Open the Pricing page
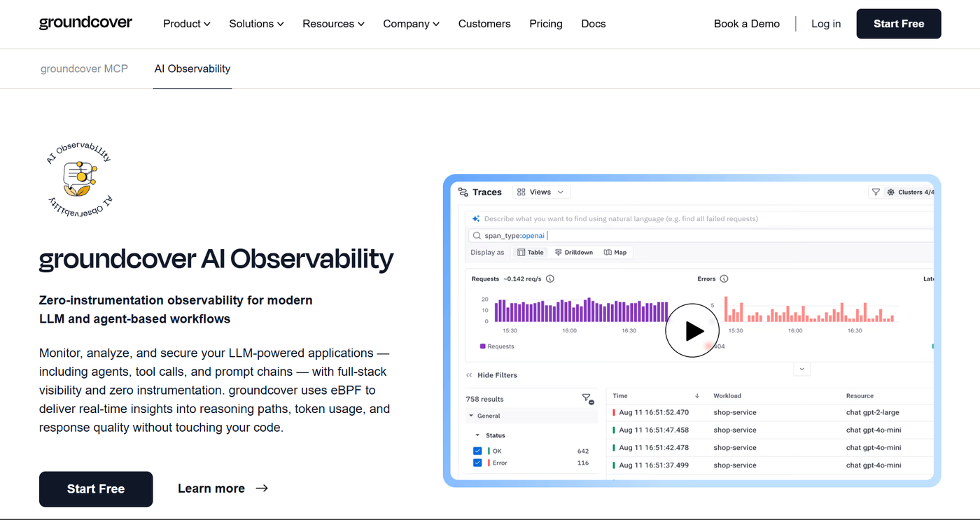The width and height of the screenshot is (980, 520). pos(546,24)
